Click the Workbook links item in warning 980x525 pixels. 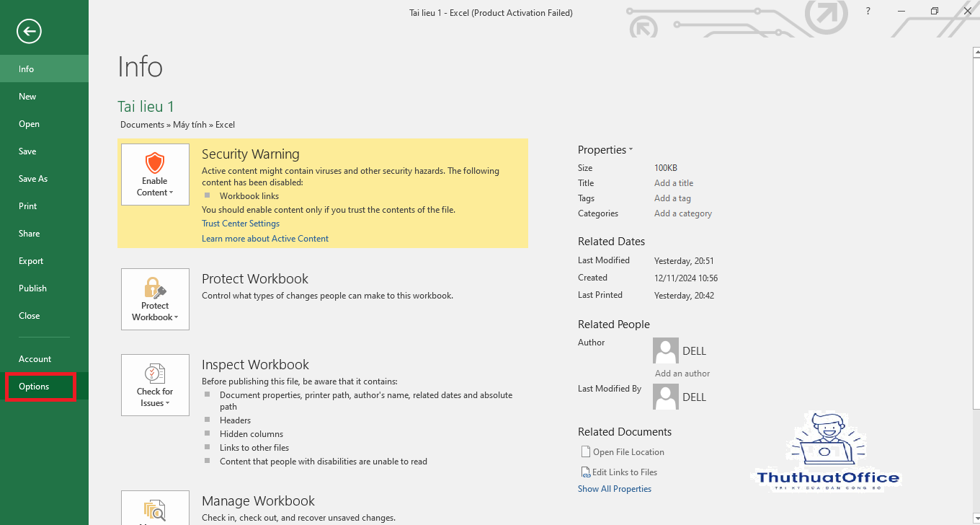249,196
